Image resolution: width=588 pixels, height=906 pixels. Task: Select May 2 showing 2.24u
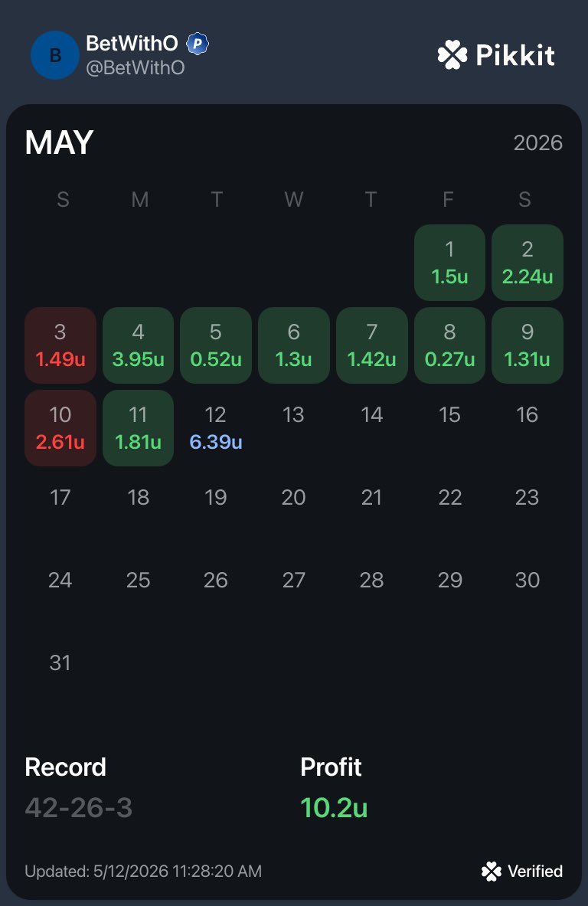tap(528, 263)
